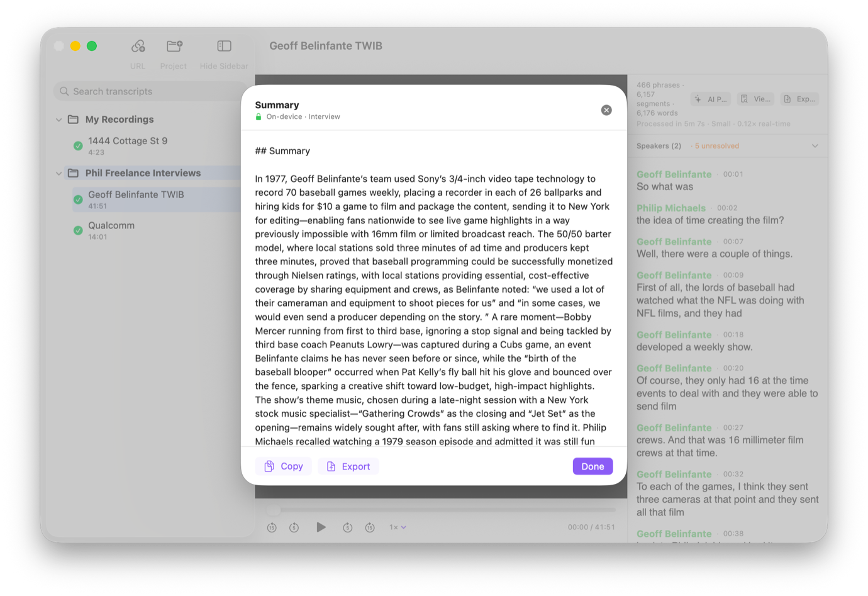Click the new Project toolbar icon

point(174,47)
